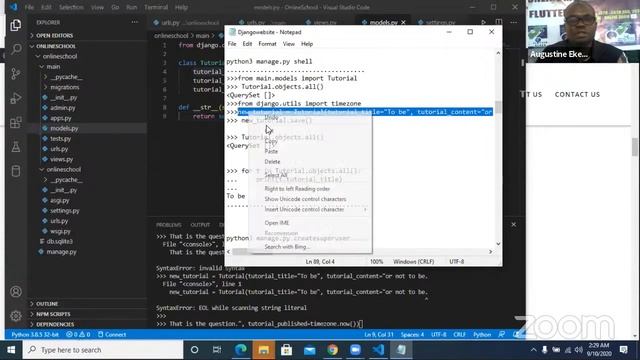Choose Delete from the context menu
This screenshot has height=360, width=640.
[x=272, y=162]
